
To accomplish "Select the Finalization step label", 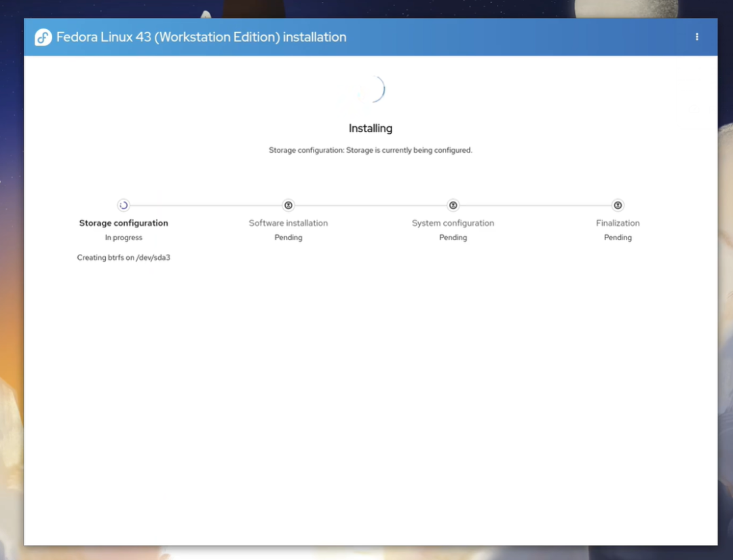I will [x=618, y=223].
